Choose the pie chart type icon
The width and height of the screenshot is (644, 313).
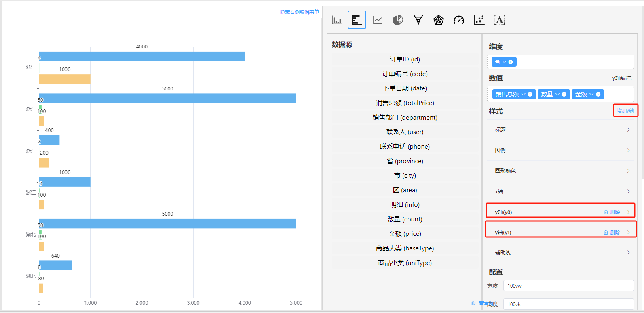(x=398, y=20)
